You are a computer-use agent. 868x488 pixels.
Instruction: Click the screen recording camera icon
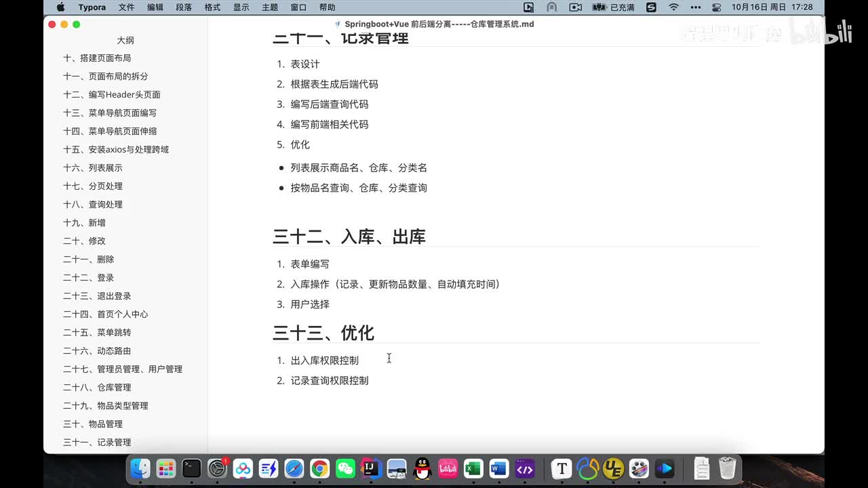576,7
